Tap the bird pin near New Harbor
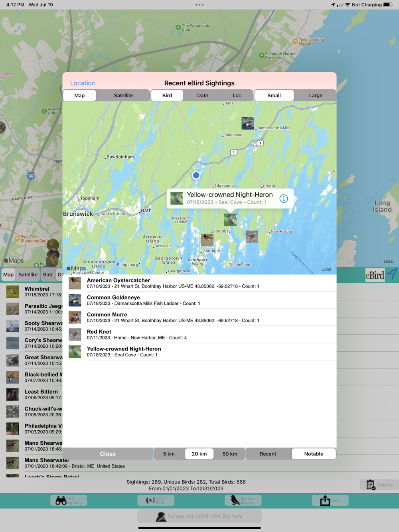This screenshot has height=532, width=399. pos(252,237)
